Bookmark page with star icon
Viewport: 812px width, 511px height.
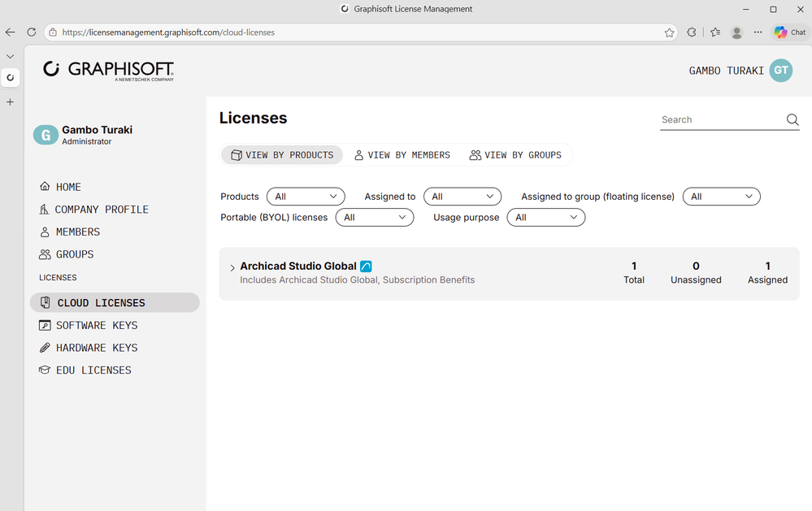[x=669, y=32]
